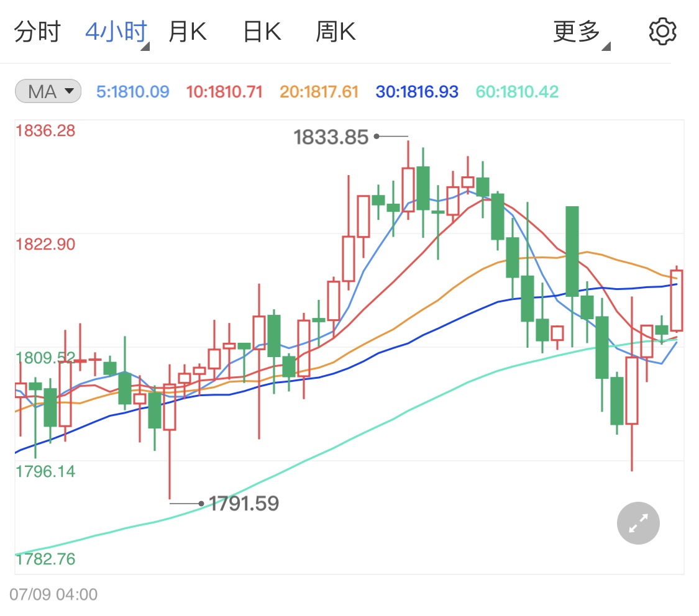Expand chart to fullscreen with arrows button

tap(638, 523)
